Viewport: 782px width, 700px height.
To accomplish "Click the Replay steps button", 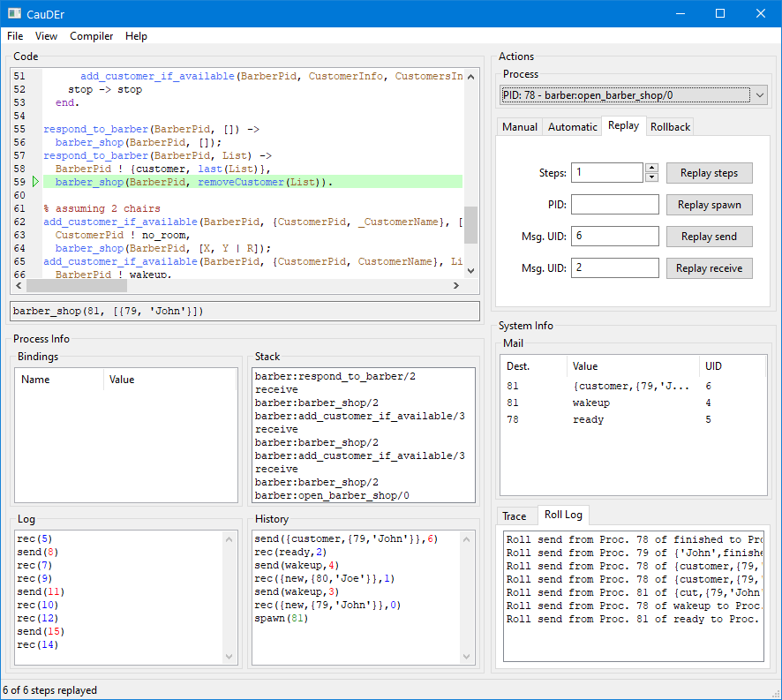I will [709, 173].
